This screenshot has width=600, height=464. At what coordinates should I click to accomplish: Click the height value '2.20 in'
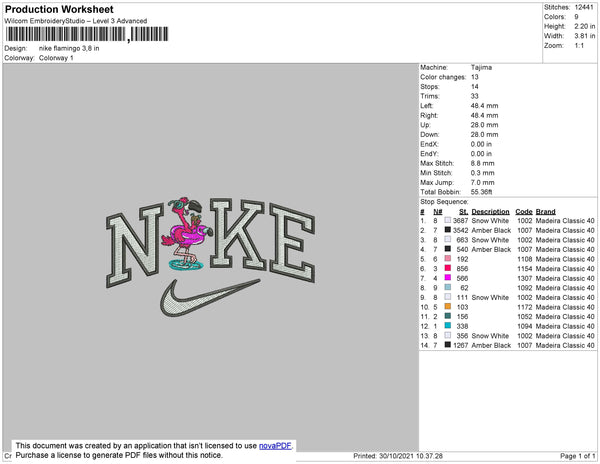pos(585,26)
